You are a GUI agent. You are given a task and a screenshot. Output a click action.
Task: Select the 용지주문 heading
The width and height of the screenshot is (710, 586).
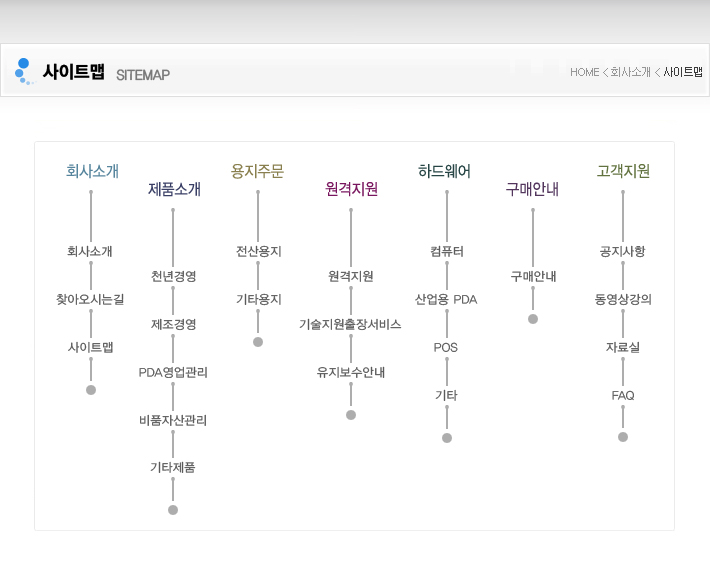pos(257,171)
